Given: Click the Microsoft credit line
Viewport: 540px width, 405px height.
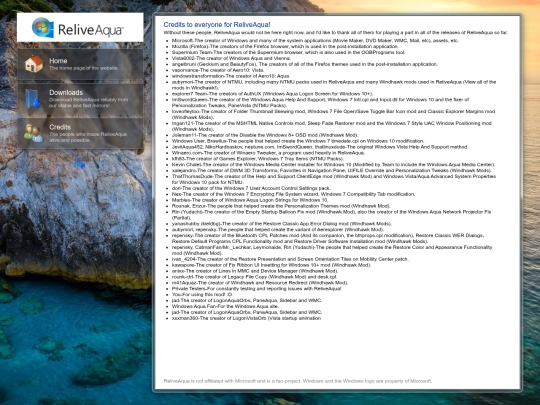Looking at the screenshot, I should (315, 41).
